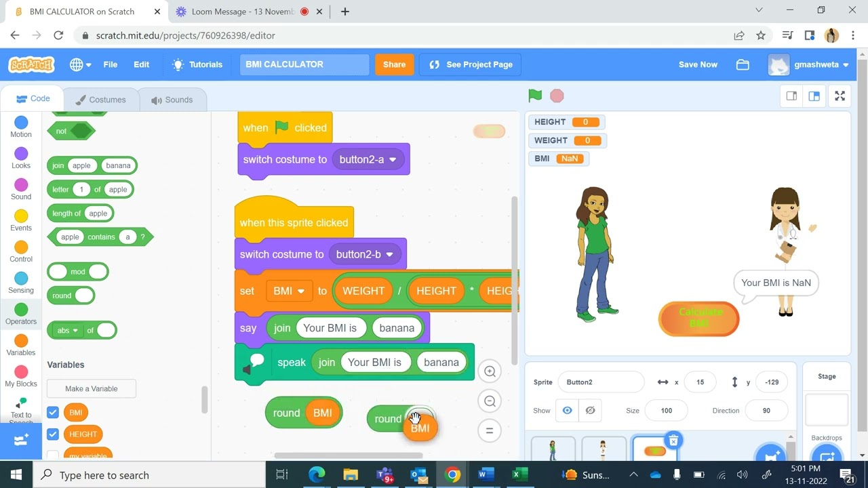Image resolution: width=868 pixels, height=488 pixels.
Task: Toggle the my variable checkbox
Action: tap(53, 455)
